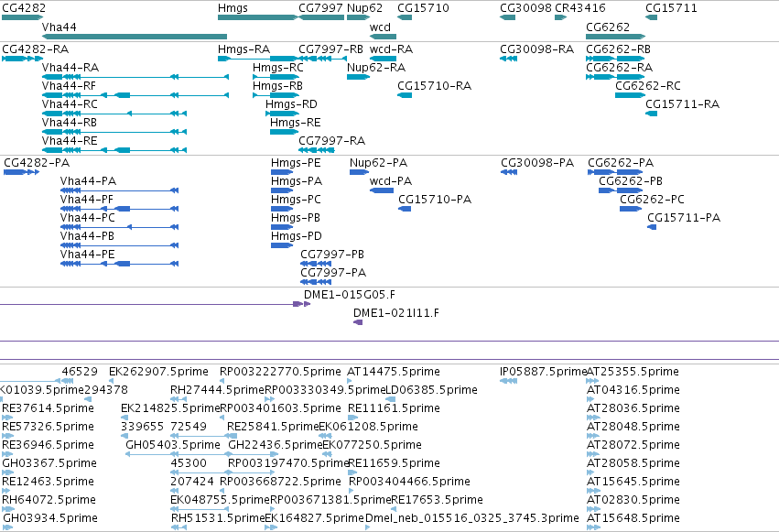Select the CG15710-PA protein label
Image resolution: width=779 pixels, height=532 pixels.
click(x=435, y=200)
